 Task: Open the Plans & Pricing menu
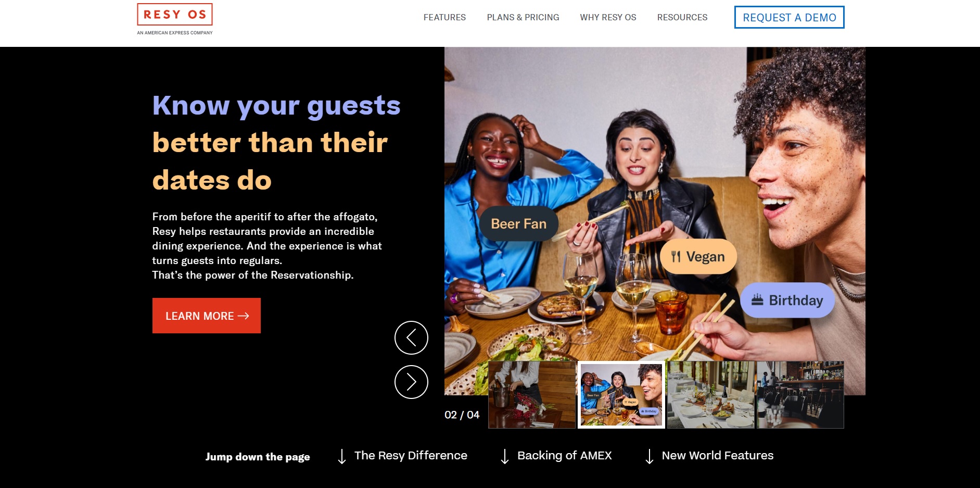pos(523,17)
